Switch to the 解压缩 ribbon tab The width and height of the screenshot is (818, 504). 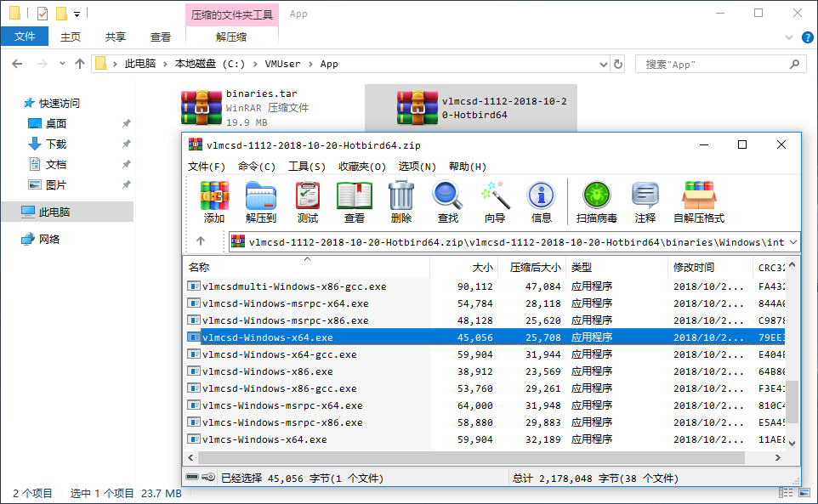point(231,37)
